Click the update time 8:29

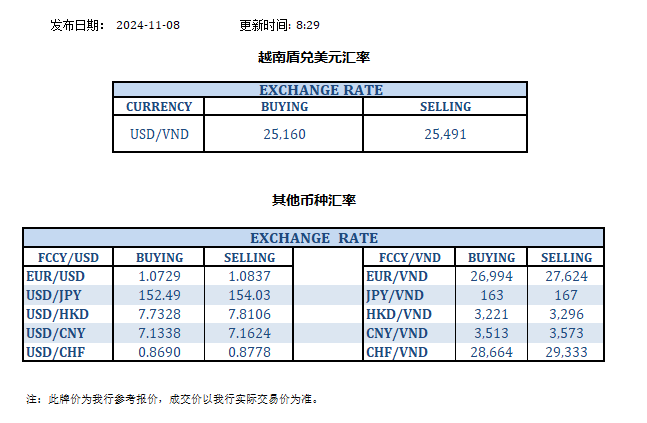pos(307,24)
